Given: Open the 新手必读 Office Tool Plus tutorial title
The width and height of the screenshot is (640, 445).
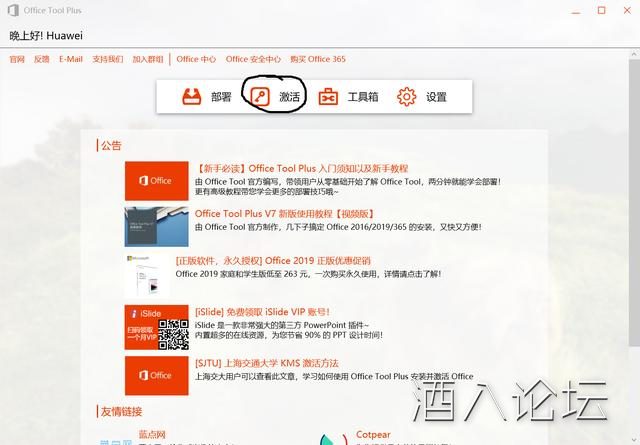Looking at the screenshot, I should coord(302,169).
